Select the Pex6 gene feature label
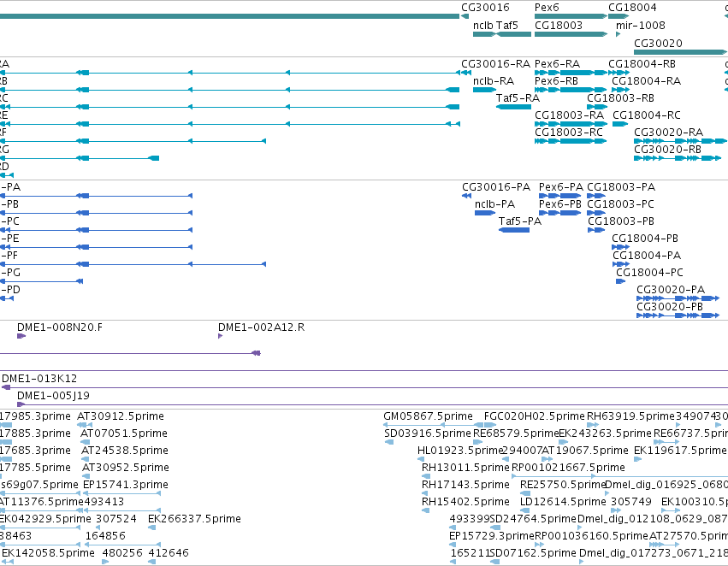The image size is (728, 566). pos(547,8)
